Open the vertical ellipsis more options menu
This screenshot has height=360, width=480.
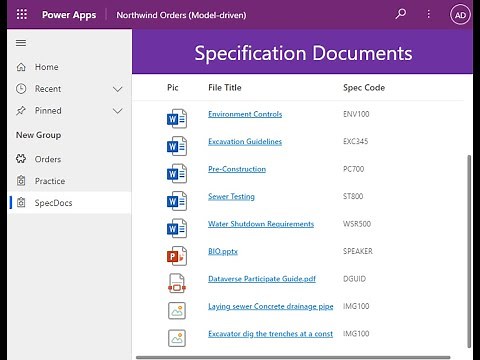(428, 14)
